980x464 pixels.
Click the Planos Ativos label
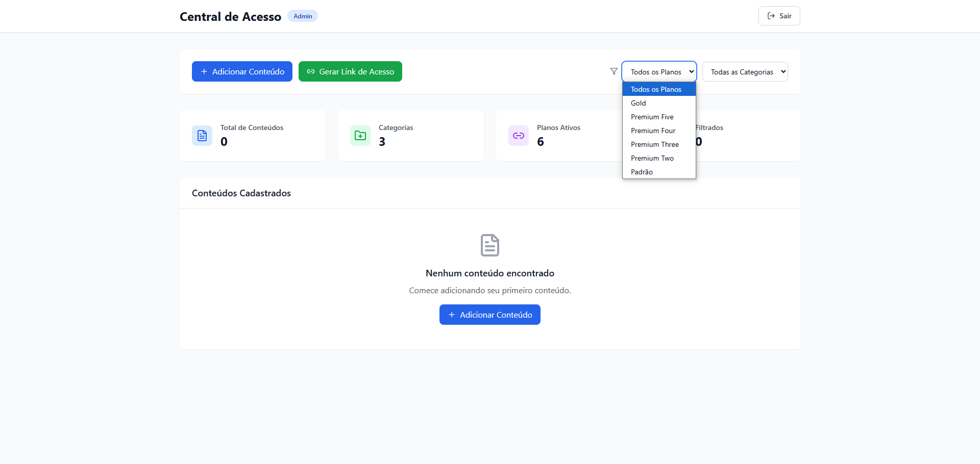coord(558,127)
